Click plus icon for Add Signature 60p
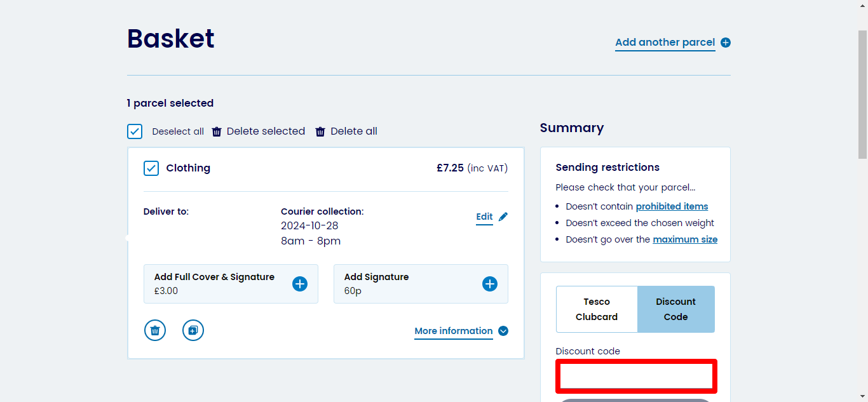Image resolution: width=868 pixels, height=402 pixels. pyautogui.click(x=490, y=284)
